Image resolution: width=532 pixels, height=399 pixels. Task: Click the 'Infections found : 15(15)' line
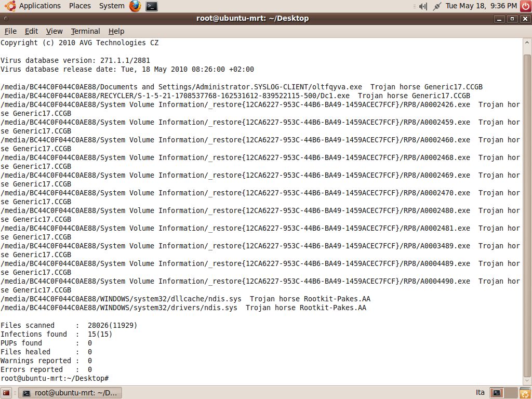point(56,334)
